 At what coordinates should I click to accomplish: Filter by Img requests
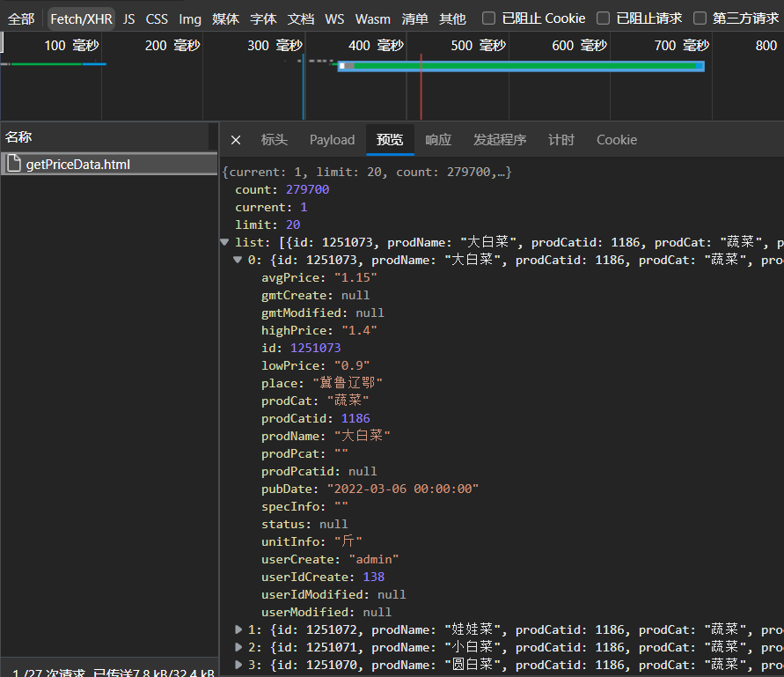pyautogui.click(x=190, y=19)
